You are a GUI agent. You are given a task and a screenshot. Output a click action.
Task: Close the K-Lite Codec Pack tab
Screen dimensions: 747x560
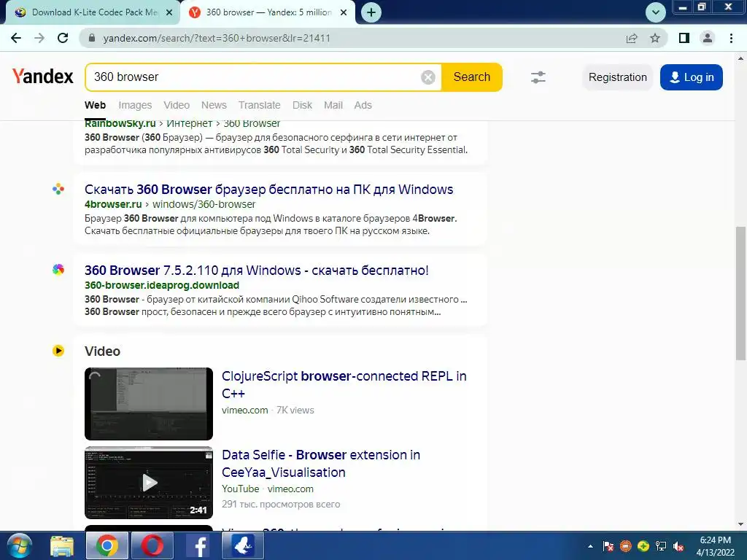coord(169,13)
